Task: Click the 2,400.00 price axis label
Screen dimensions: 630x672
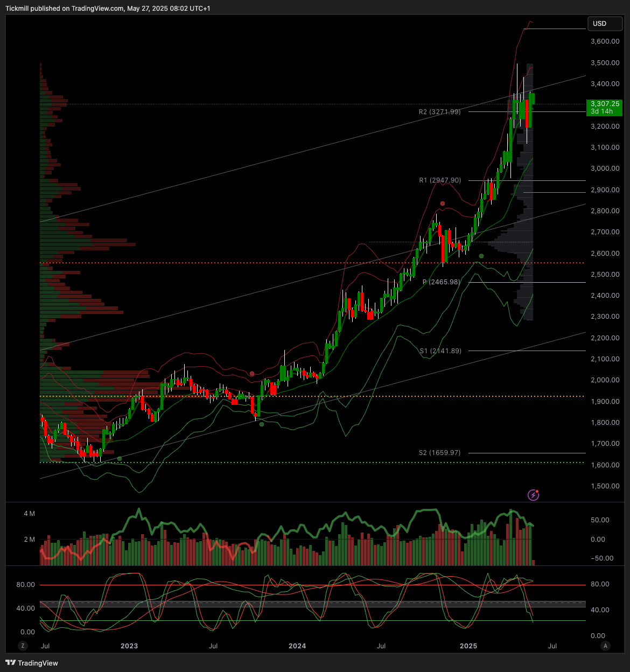Action: pyautogui.click(x=605, y=296)
